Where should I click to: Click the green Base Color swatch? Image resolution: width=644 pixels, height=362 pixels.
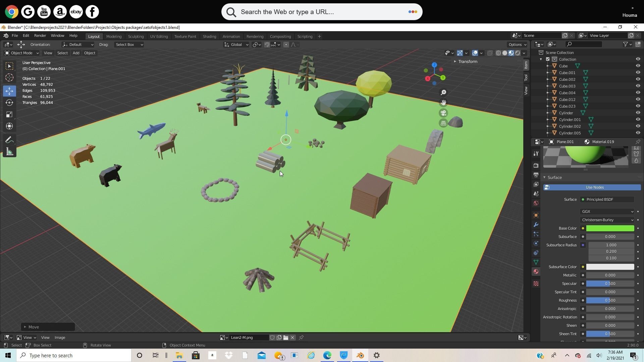click(610, 228)
